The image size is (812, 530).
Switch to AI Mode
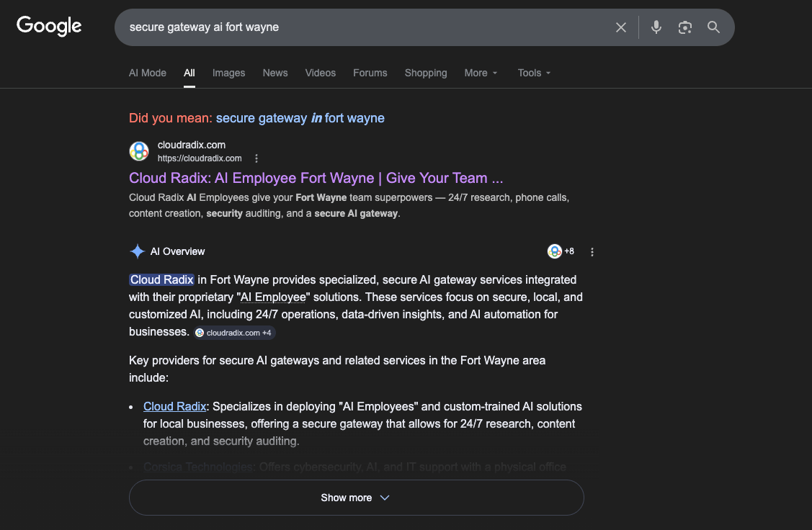(x=147, y=73)
